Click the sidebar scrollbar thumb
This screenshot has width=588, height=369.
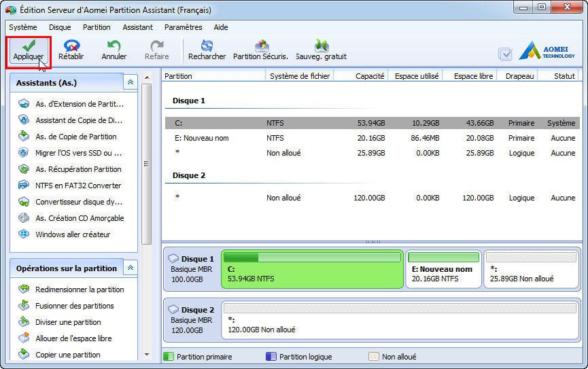point(147,164)
